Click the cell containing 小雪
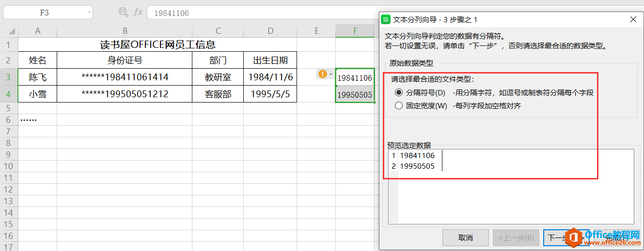 point(37,94)
